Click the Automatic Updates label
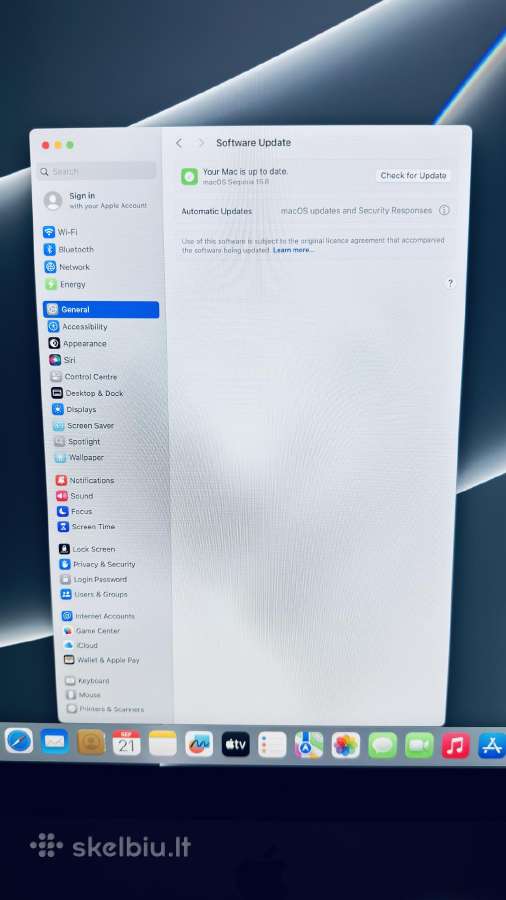The height and width of the screenshot is (900, 506). pyautogui.click(x=217, y=211)
